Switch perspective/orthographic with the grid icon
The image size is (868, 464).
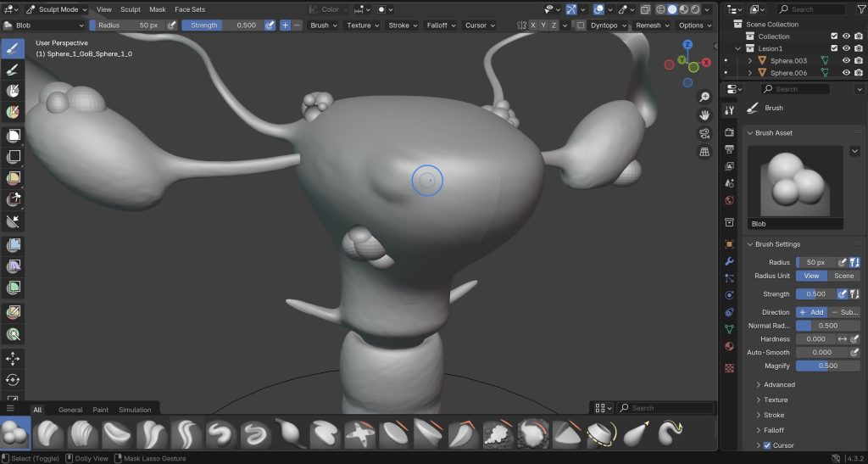(704, 153)
